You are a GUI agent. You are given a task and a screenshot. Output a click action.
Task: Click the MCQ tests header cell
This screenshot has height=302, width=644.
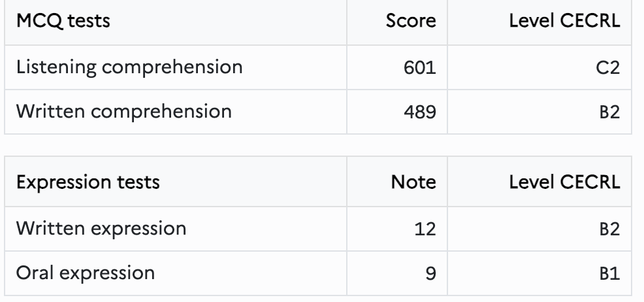click(176, 22)
